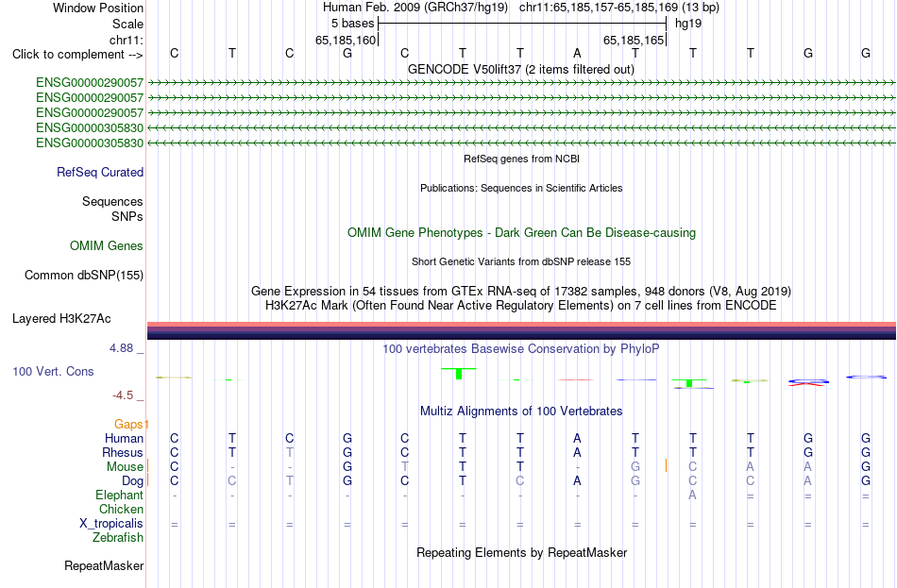Click the chr11:65,185,157-65,185,169 (13 bp) position text
Viewport: 897px width, 588px height.
click(619, 8)
